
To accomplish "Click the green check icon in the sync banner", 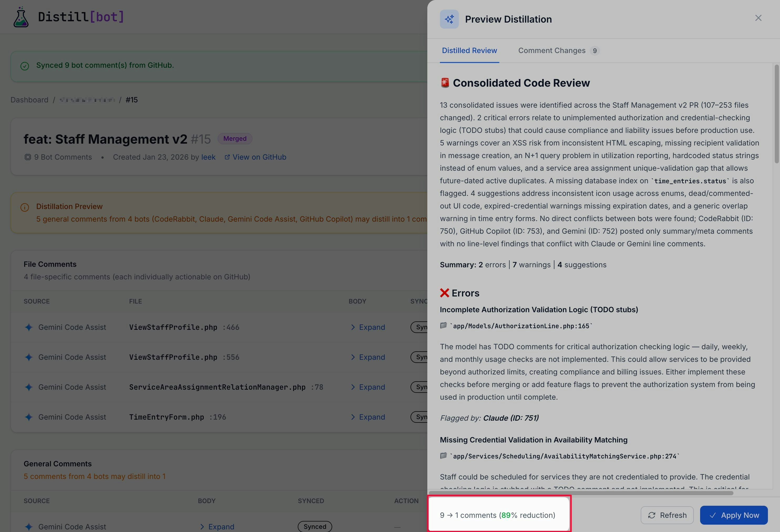I will pyautogui.click(x=24, y=66).
